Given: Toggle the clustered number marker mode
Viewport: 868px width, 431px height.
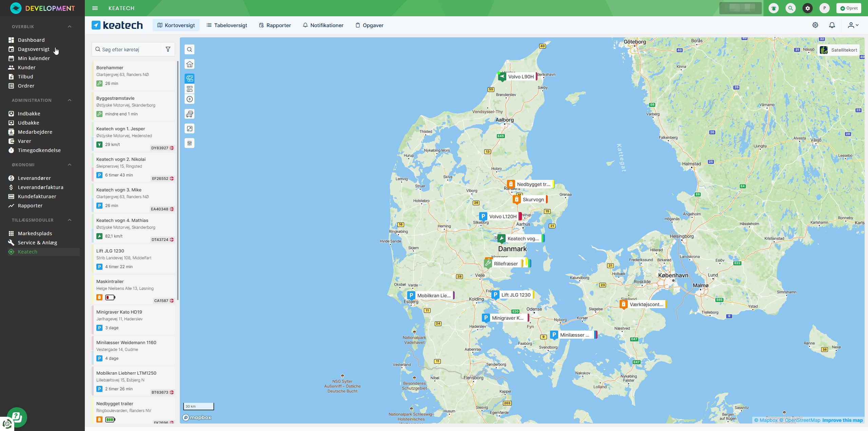Looking at the screenshot, I should 190,99.
